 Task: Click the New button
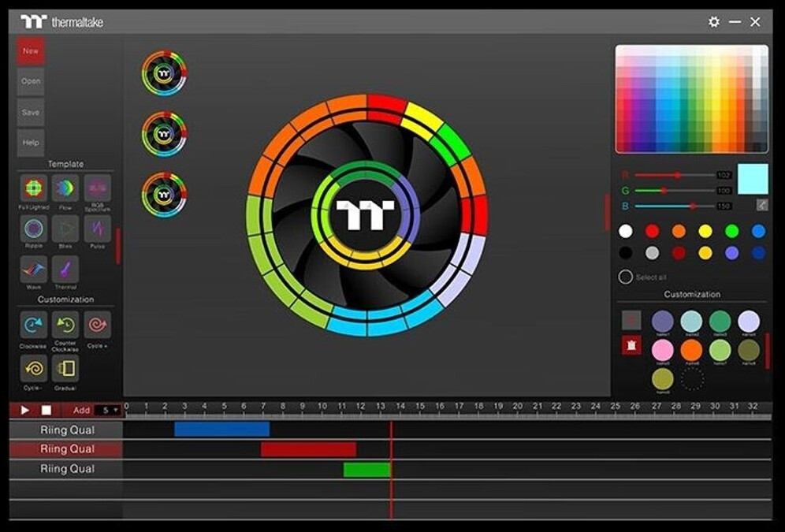point(31,51)
